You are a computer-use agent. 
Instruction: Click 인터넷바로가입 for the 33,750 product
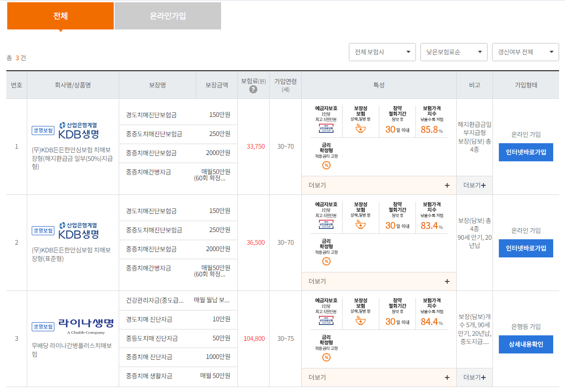click(526, 152)
